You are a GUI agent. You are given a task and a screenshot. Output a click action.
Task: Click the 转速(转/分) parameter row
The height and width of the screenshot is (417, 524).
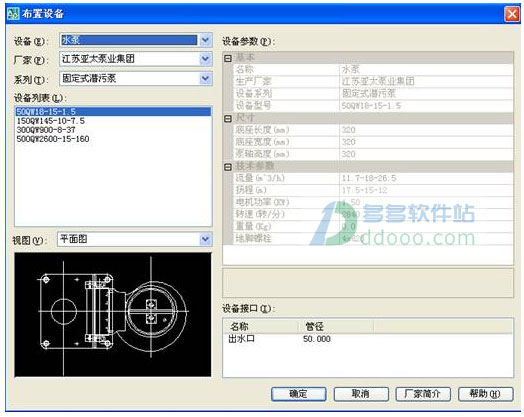[373, 214]
